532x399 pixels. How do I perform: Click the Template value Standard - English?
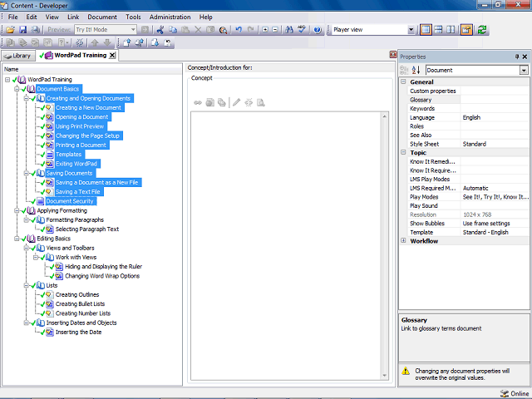tap(485, 233)
